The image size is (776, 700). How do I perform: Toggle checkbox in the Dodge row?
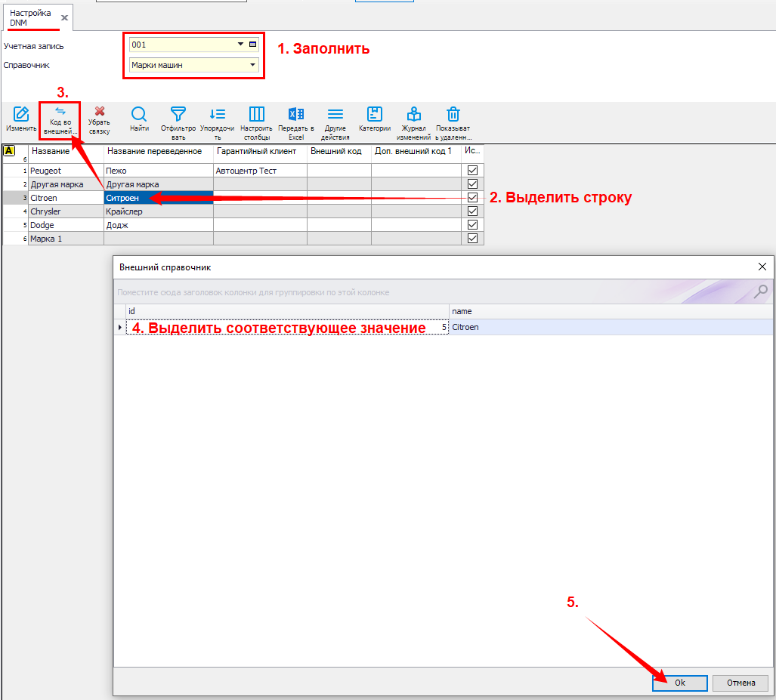coord(473,225)
